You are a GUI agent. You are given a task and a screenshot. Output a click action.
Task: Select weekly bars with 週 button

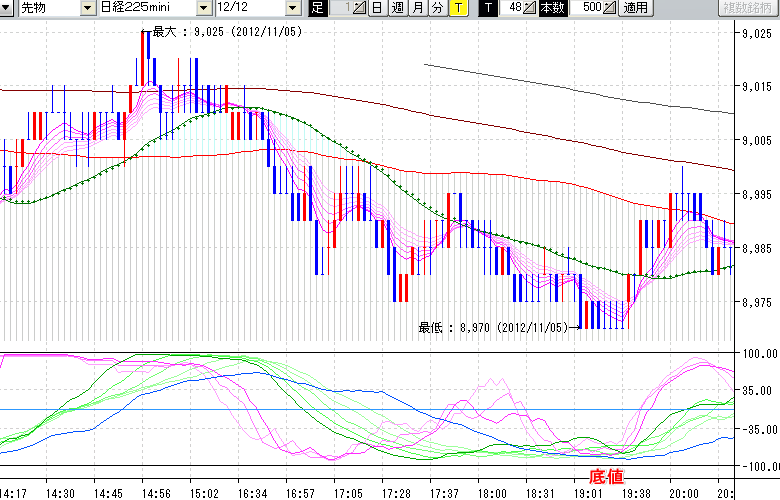click(397, 8)
